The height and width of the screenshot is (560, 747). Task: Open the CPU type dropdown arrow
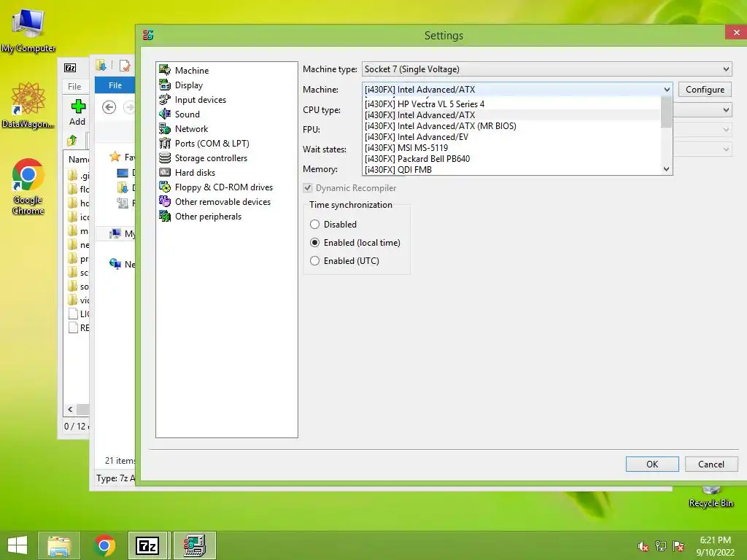tap(726, 110)
